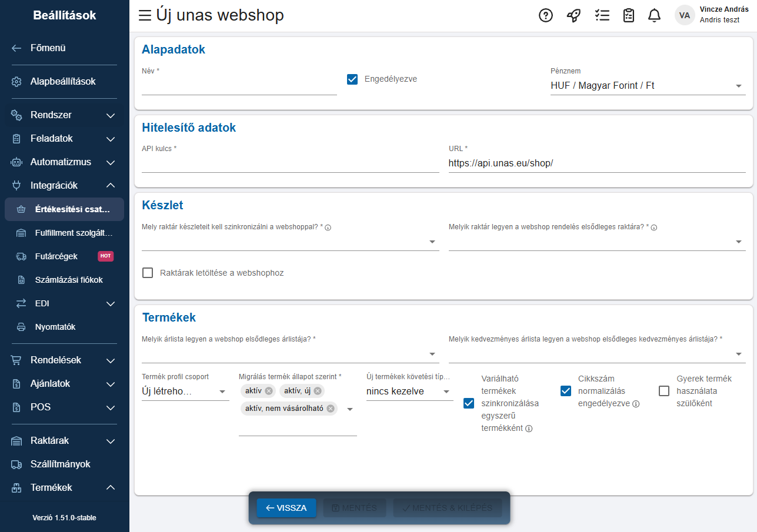Viewport: 757px width, 532px height.
Task: Click info icon next to Cikkszám normalizálás
Action: [x=636, y=404]
